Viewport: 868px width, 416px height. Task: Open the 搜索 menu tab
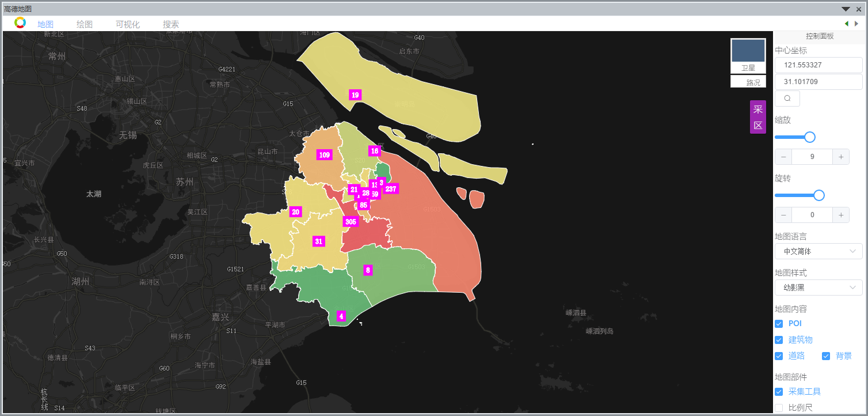(171, 24)
